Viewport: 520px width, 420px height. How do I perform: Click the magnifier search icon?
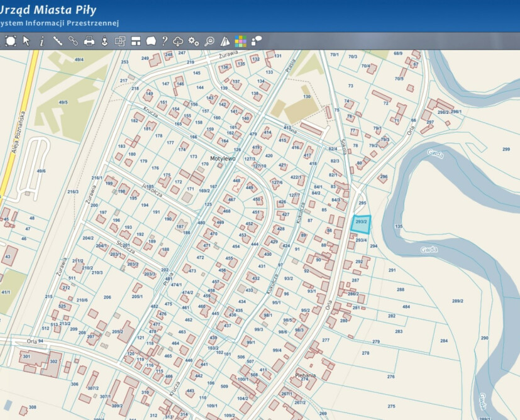coord(209,41)
